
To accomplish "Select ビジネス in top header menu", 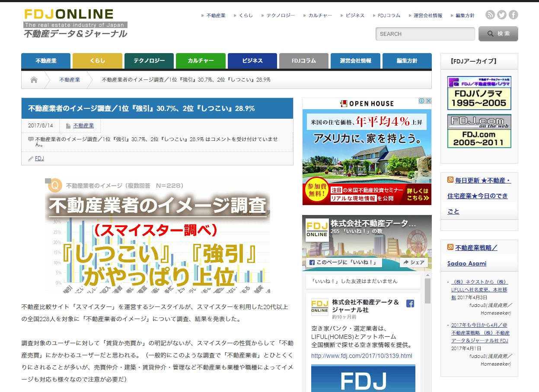I will tap(355, 16).
